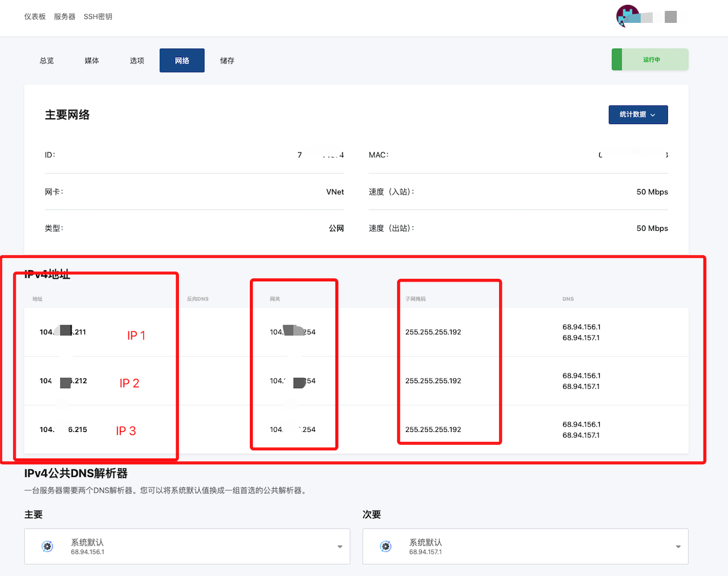Switch to the 总览 tab
This screenshot has height=576, width=728.
(47, 61)
